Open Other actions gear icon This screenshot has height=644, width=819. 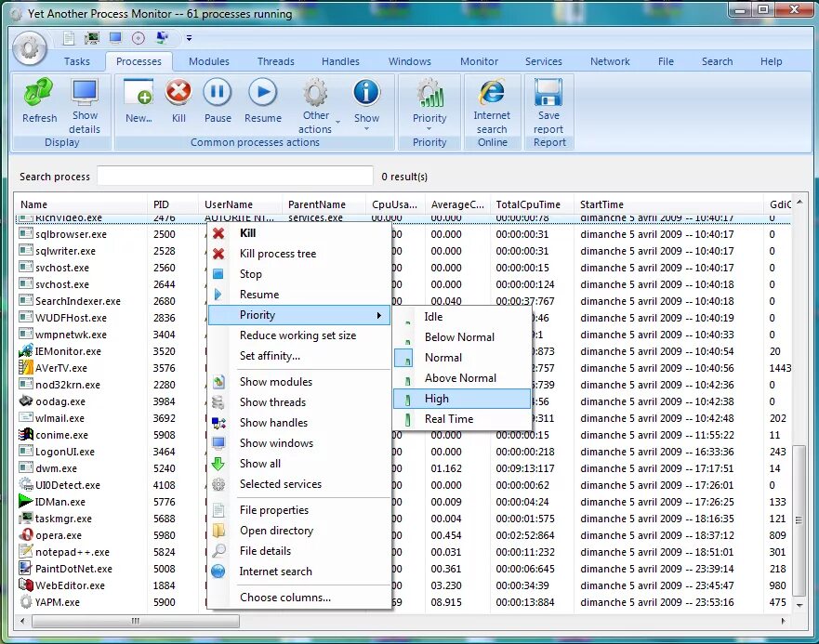coord(315,92)
